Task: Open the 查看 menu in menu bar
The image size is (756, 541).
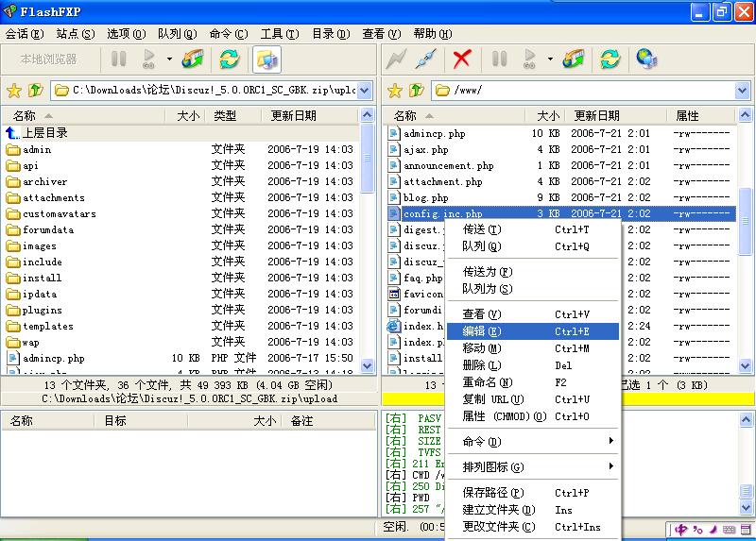Action: click(382, 34)
